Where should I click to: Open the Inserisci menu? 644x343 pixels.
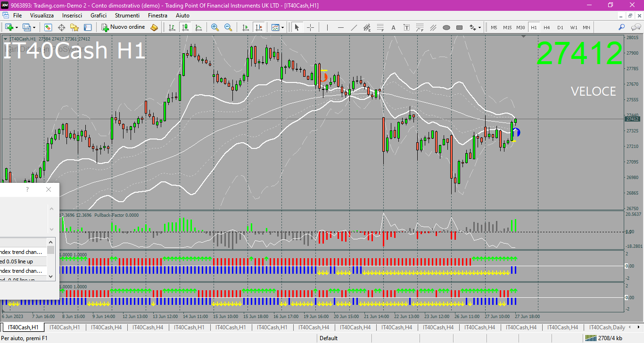pyautogui.click(x=72, y=16)
